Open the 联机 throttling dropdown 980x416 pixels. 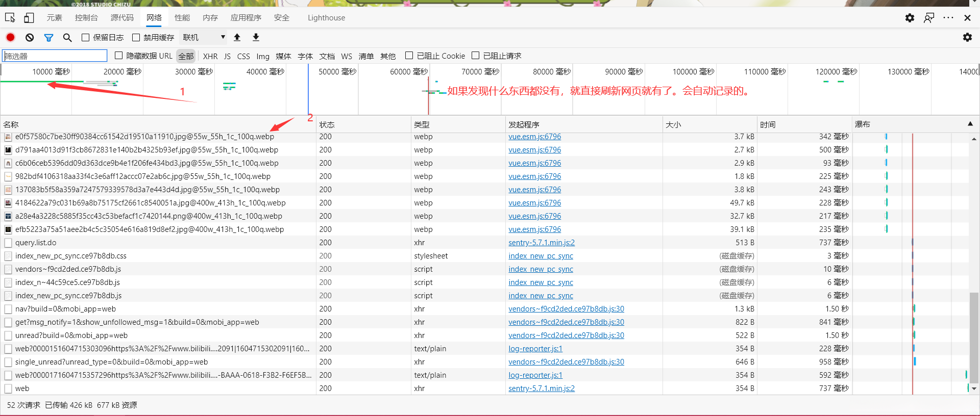[204, 37]
